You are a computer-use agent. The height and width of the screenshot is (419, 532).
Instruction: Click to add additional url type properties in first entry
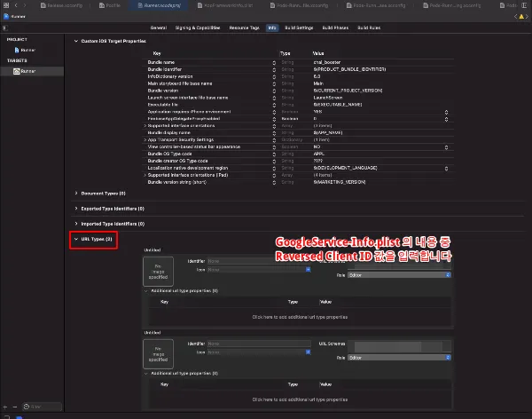[300, 316]
